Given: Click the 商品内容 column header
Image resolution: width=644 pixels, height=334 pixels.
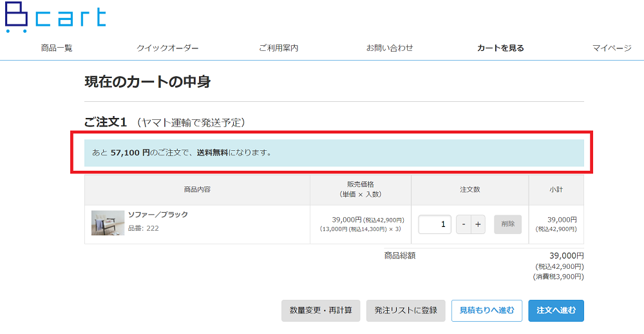Looking at the screenshot, I should pyautogui.click(x=197, y=190).
